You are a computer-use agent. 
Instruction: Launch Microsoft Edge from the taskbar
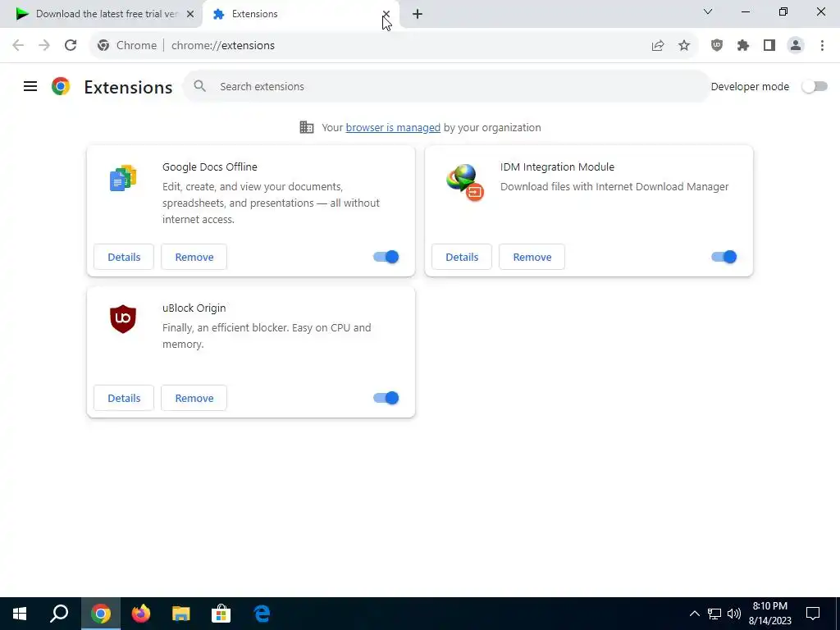[x=262, y=614]
